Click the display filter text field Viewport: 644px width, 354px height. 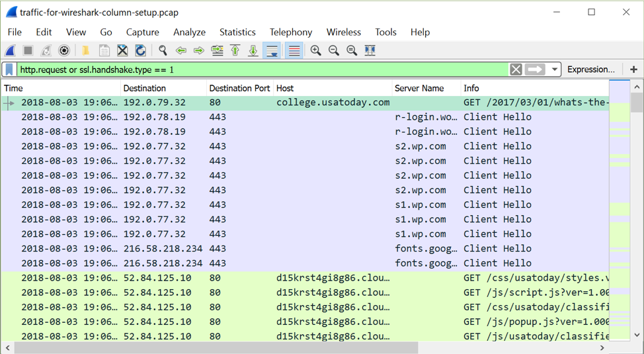pos(264,69)
